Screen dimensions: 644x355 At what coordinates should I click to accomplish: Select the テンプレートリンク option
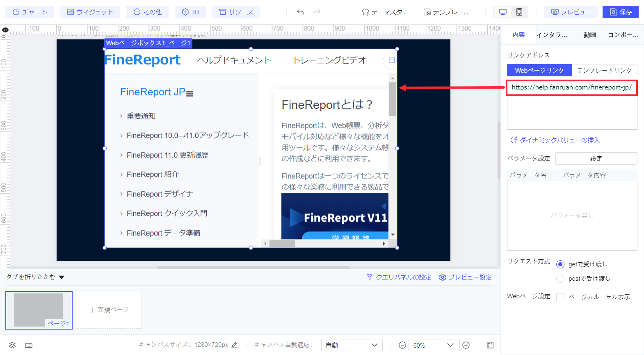pyautogui.click(x=604, y=70)
